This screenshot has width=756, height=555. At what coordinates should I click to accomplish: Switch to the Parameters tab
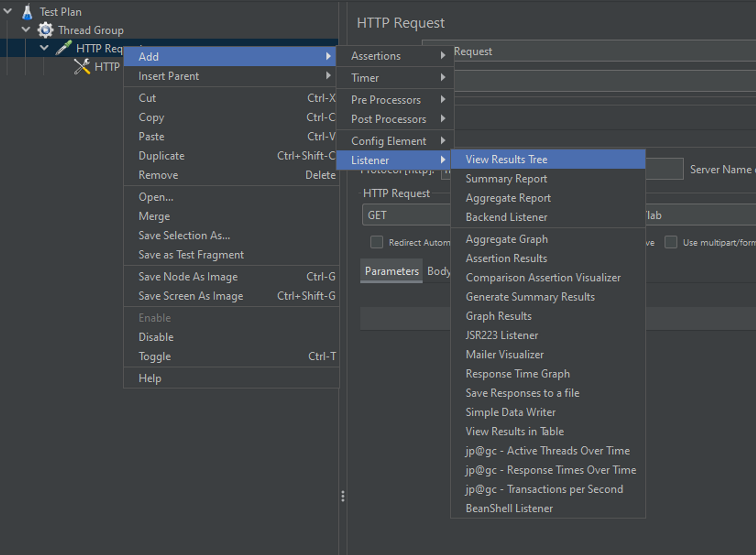pos(391,271)
